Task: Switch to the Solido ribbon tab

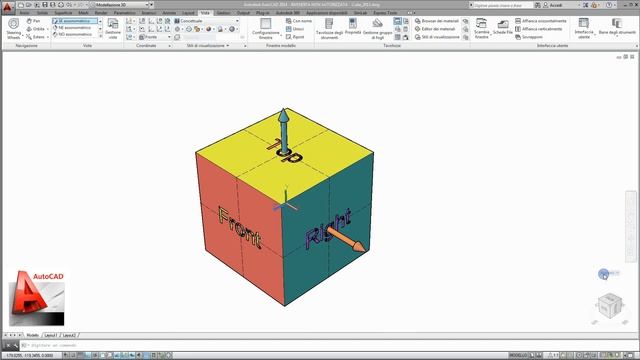Action: click(x=42, y=13)
